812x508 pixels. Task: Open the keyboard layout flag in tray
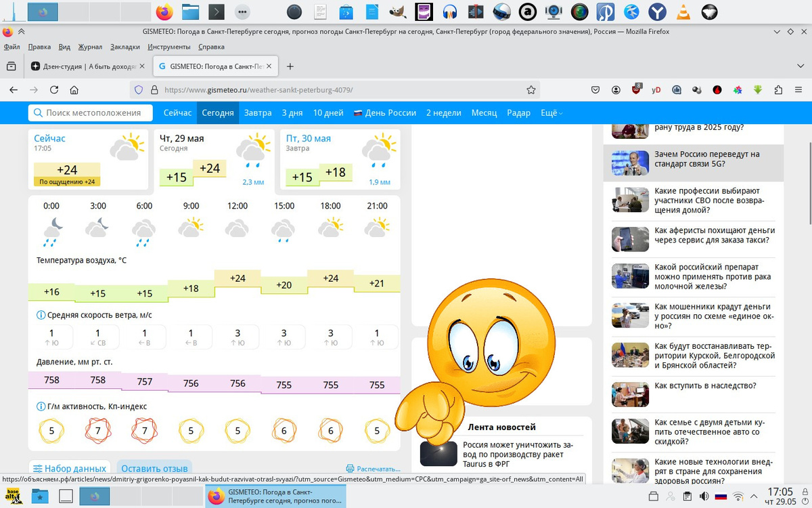(721, 496)
